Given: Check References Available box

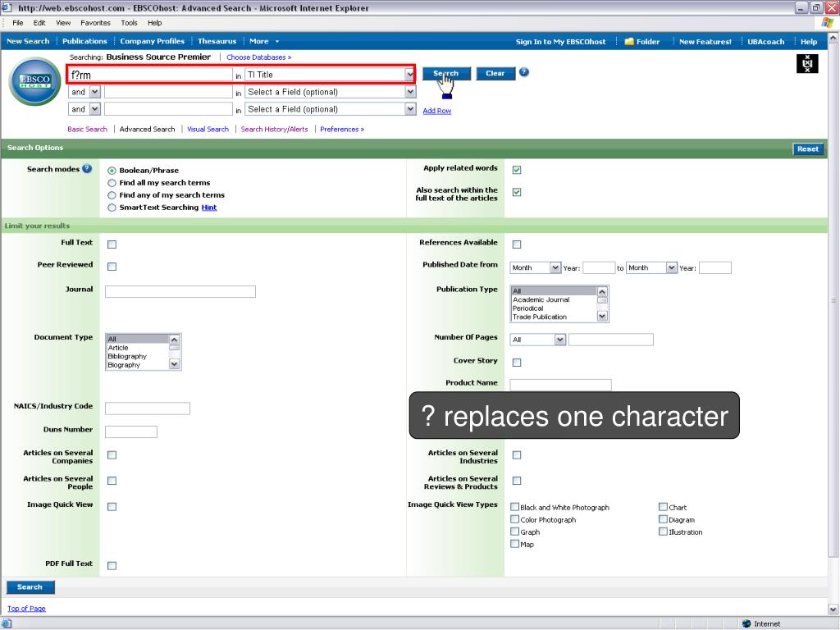Looking at the screenshot, I should pyautogui.click(x=517, y=244).
